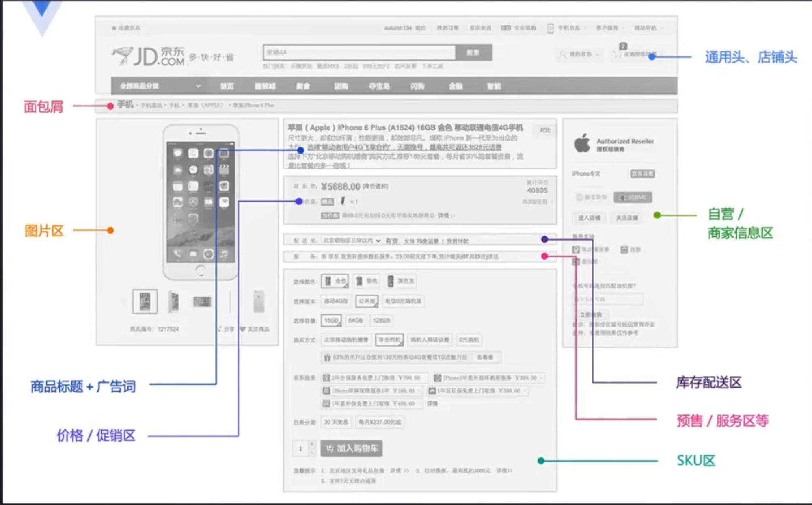Click the 关注商品 heart icon
Viewport: 812px width, 505px height.
(242, 329)
